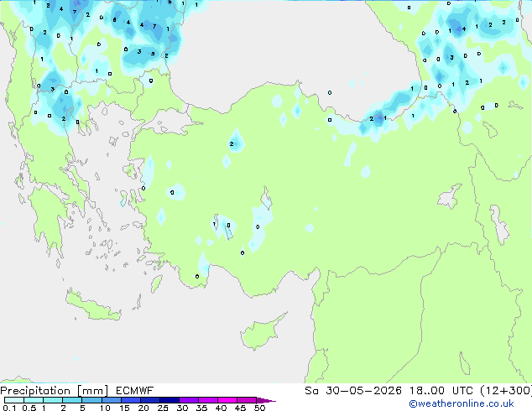532x411 pixels.
Task: Pick dark navy swatch between 25 and 30
Action: click(169, 400)
